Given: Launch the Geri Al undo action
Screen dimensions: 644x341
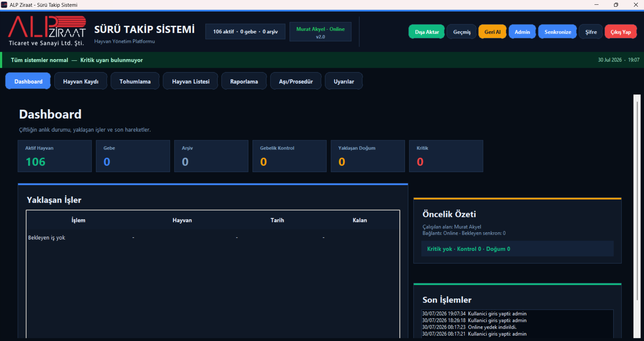Looking at the screenshot, I should coord(492,32).
